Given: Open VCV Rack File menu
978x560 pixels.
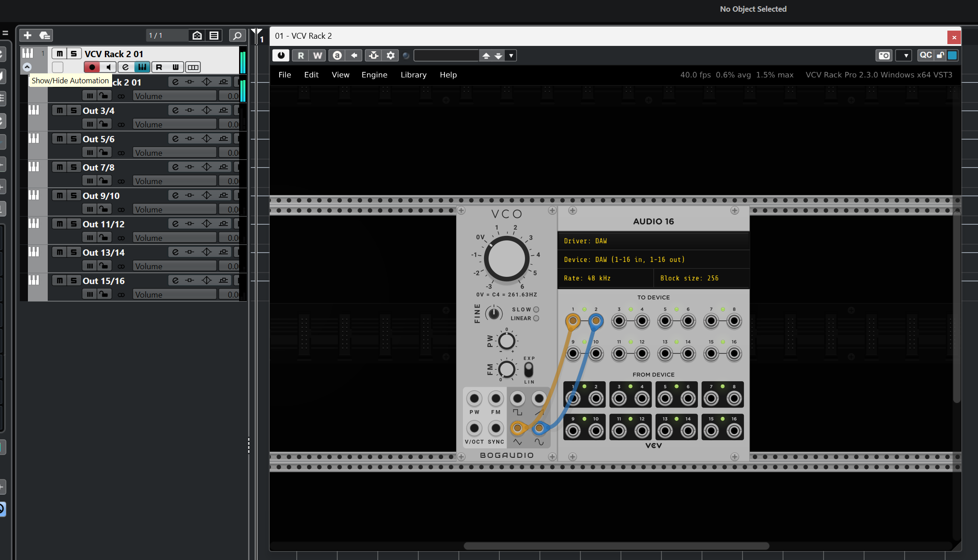Looking at the screenshot, I should point(285,75).
